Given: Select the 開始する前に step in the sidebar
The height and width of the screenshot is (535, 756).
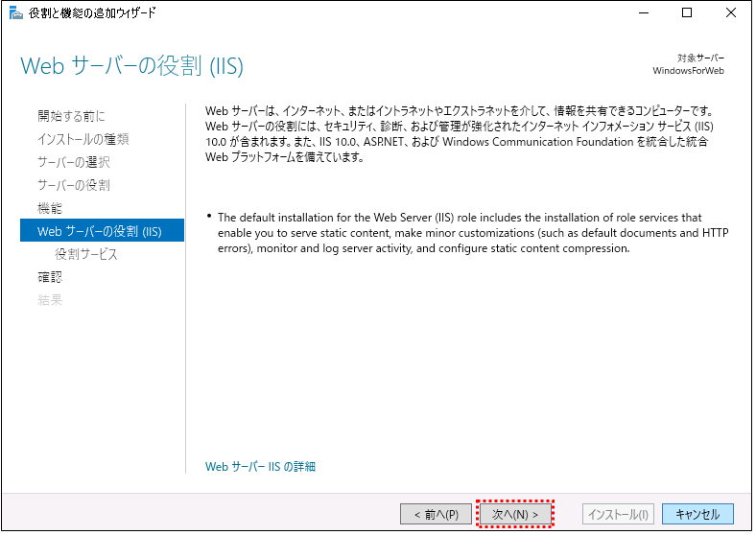Looking at the screenshot, I should click(x=71, y=116).
